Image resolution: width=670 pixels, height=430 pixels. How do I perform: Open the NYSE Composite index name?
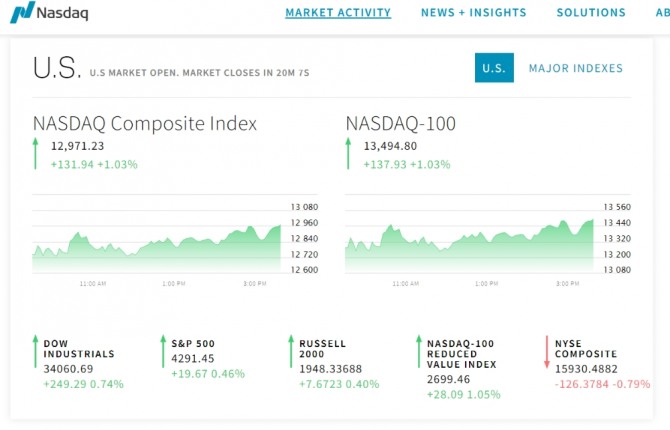click(587, 348)
